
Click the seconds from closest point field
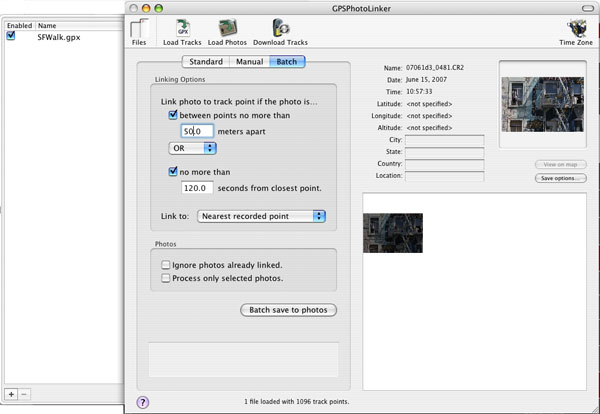(197, 188)
